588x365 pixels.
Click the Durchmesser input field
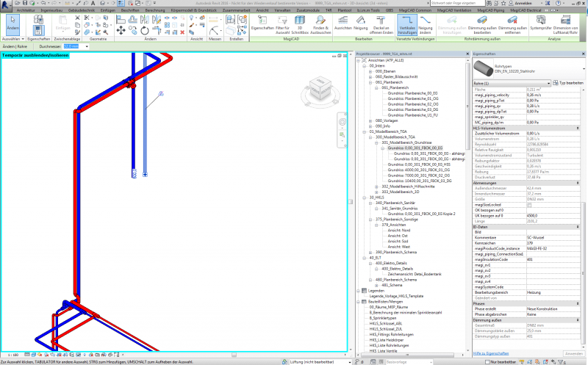71,46
